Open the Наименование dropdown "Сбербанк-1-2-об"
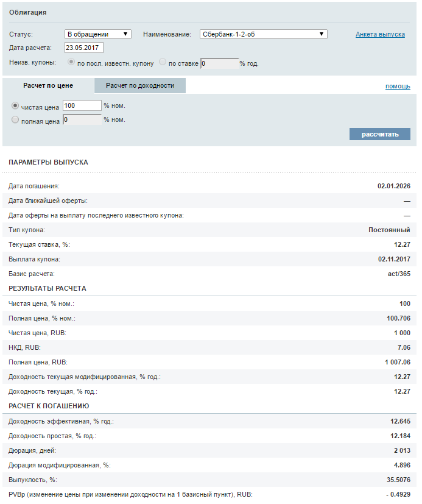The height and width of the screenshot is (504, 422). pyautogui.click(x=263, y=34)
